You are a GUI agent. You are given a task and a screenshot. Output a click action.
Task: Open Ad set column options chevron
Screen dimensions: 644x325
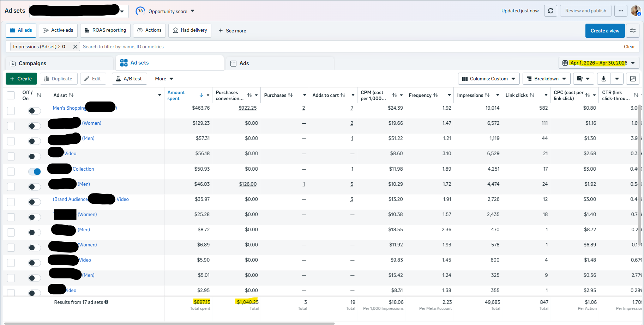[x=160, y=95]
